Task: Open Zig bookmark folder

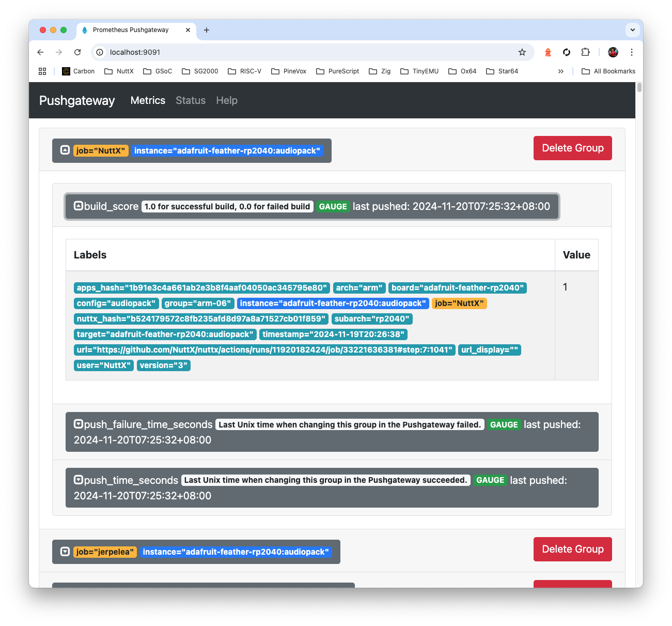Action: coord(380,71)
